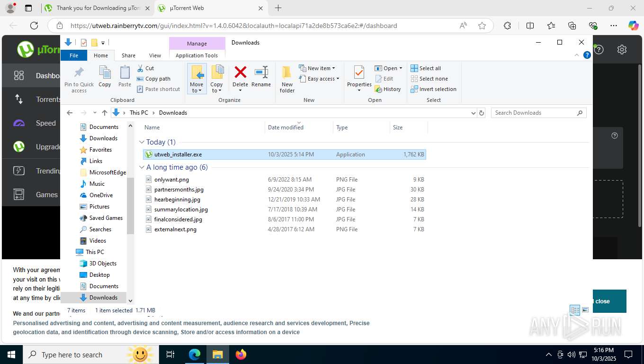Refresh the Downloads folder view
Image resolution: width=644 pixels, height=364 pixels.
pyautogui.click(x=482, y=113)
